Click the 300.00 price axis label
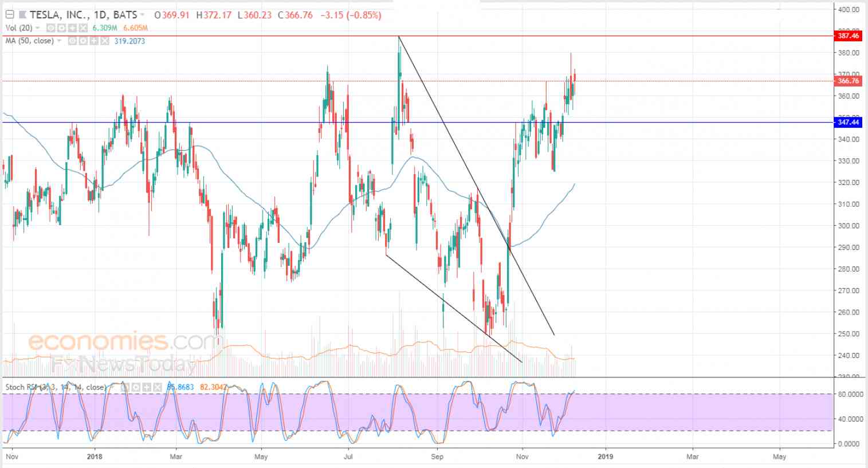Viewport: 868px width, 468px height. coord(848,226)
